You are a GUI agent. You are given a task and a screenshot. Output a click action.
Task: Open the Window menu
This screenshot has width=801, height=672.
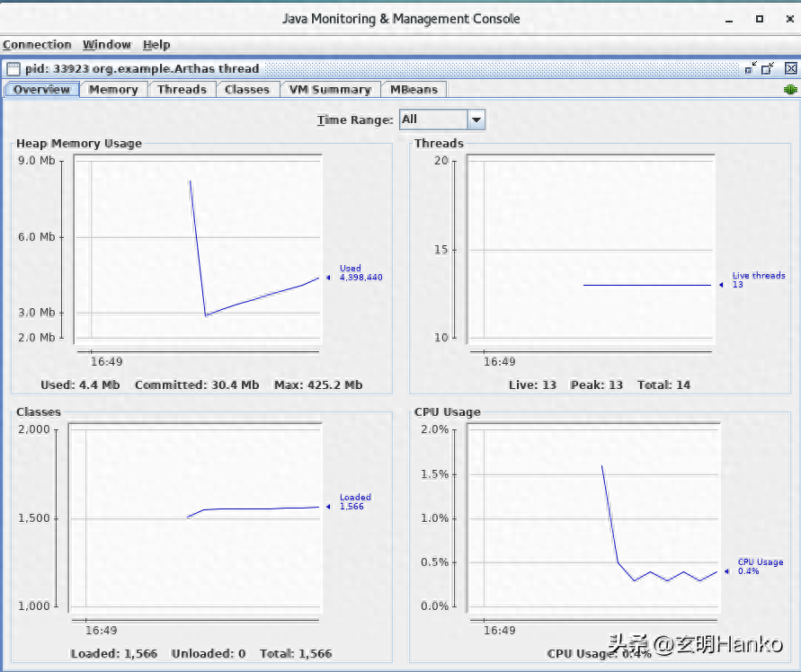(107, 45)
